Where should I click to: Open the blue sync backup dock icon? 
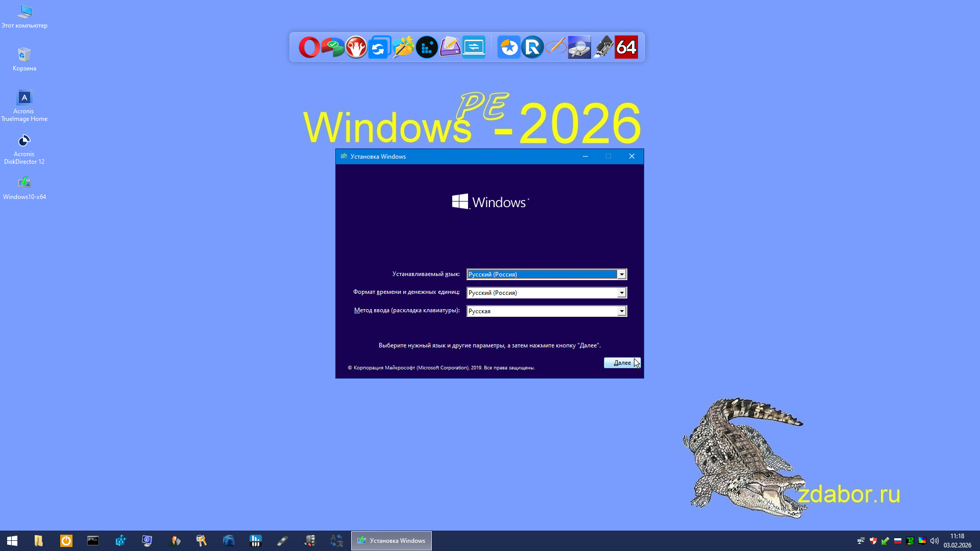379,47
